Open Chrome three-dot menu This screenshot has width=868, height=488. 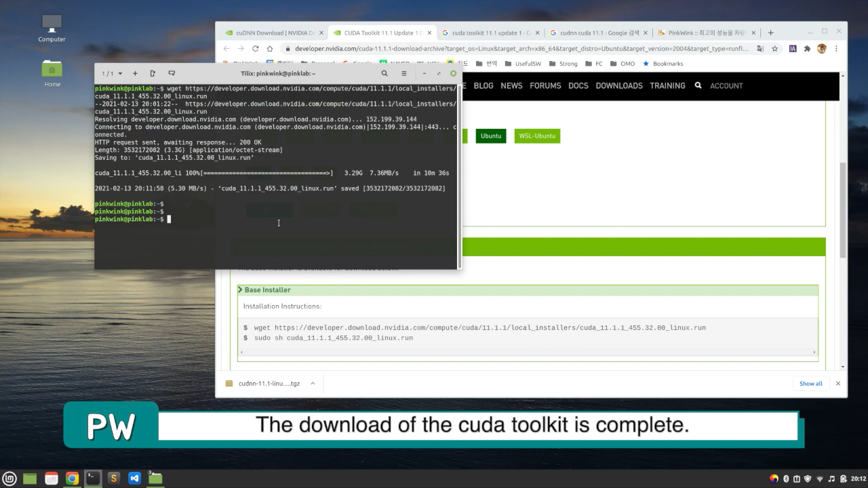[x=836, y=49]
